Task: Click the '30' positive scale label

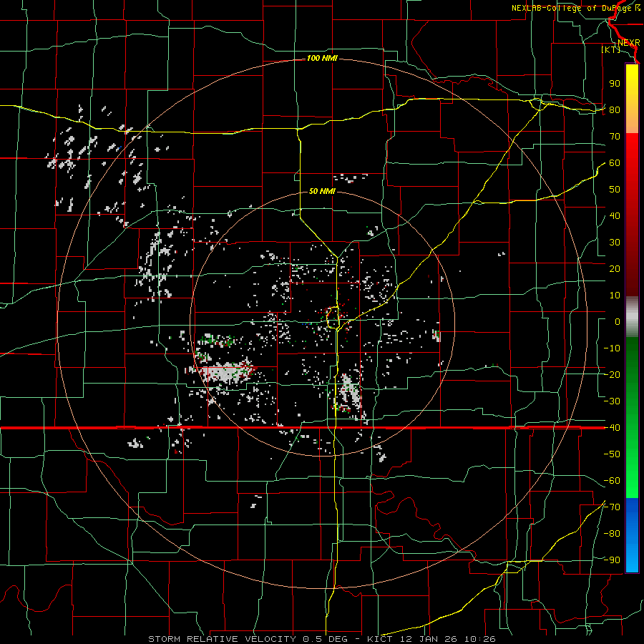Action: click(x=615, y=243)
